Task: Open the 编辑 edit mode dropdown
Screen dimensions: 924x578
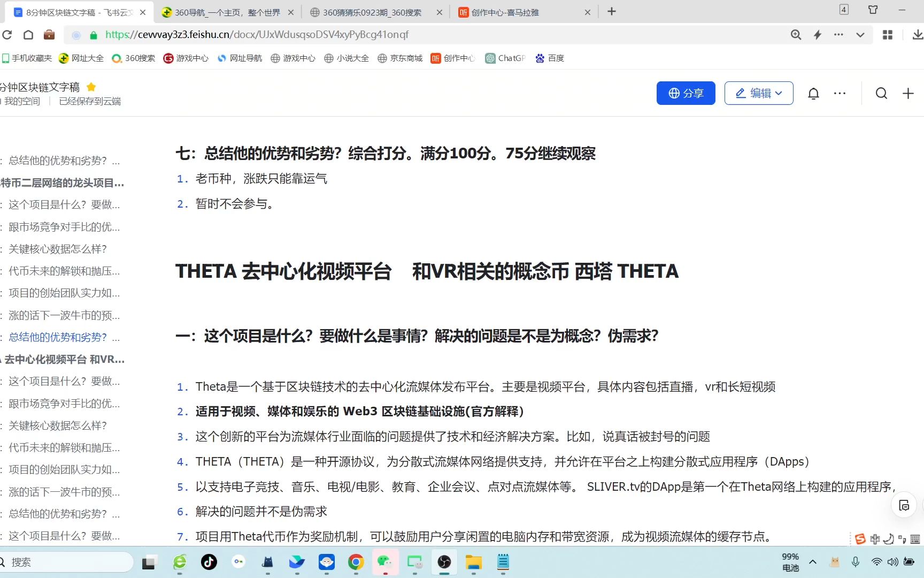Action: pos(758,93)
